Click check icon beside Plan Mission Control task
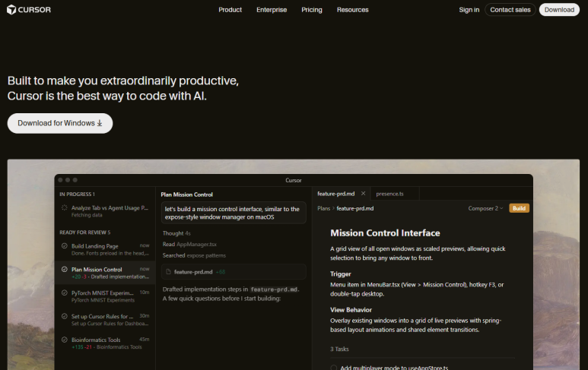The image size is (588, 370). click(x=64, y=269)
